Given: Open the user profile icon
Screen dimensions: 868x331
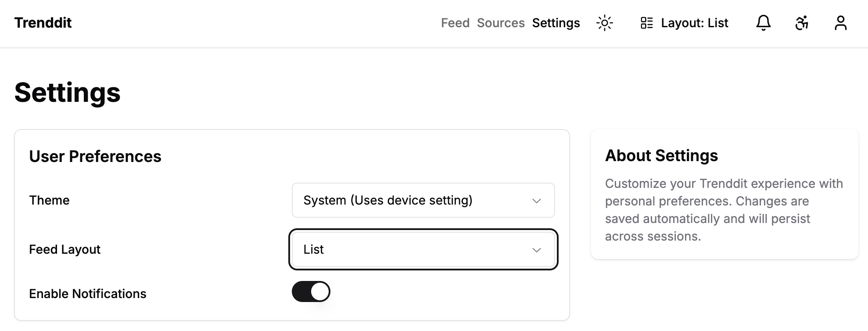Looking at the screenshot, I should point(840,23).
